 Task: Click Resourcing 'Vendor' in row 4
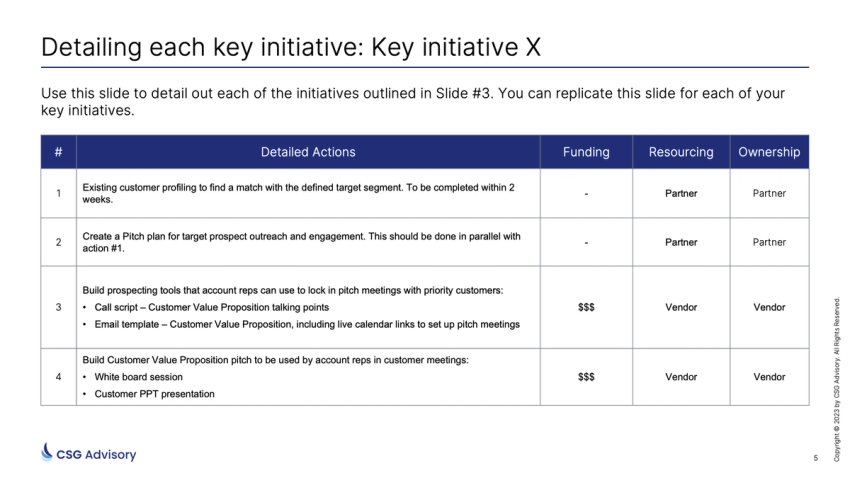(x=681, y=377)
